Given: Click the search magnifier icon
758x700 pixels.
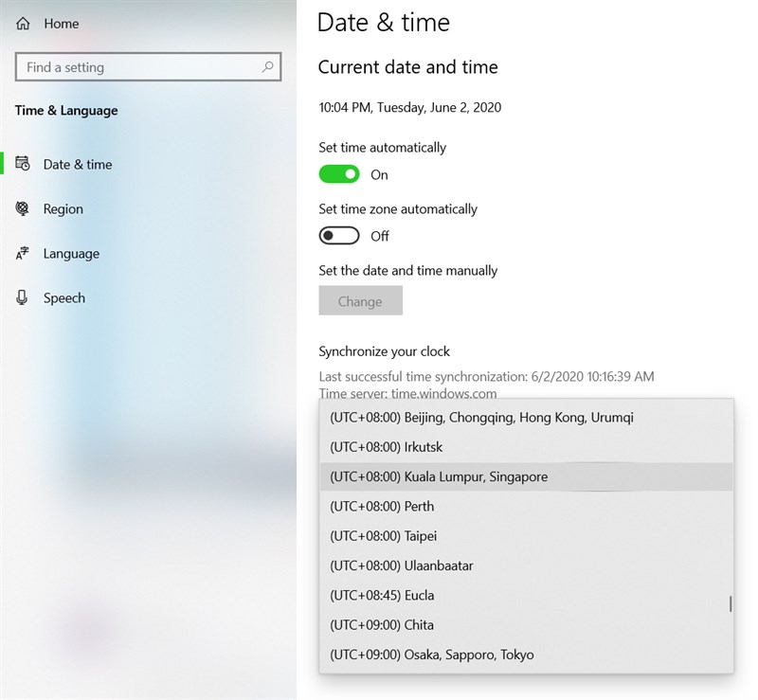Looking at the screenshot, I should pyautogui.click(x=267, y=66).
